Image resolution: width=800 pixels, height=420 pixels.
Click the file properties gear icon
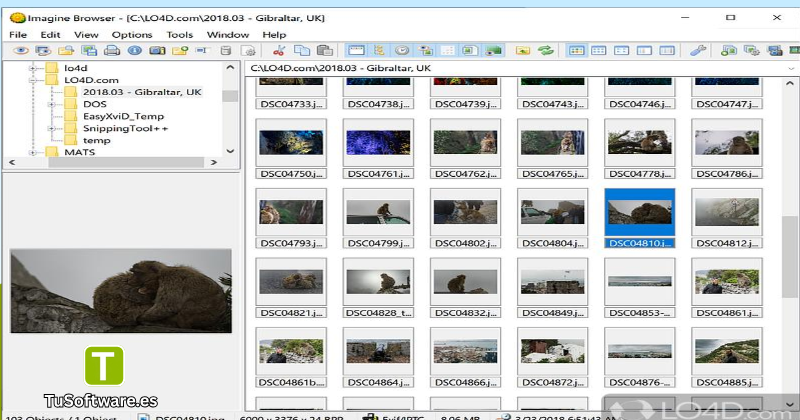coord(248,51)
